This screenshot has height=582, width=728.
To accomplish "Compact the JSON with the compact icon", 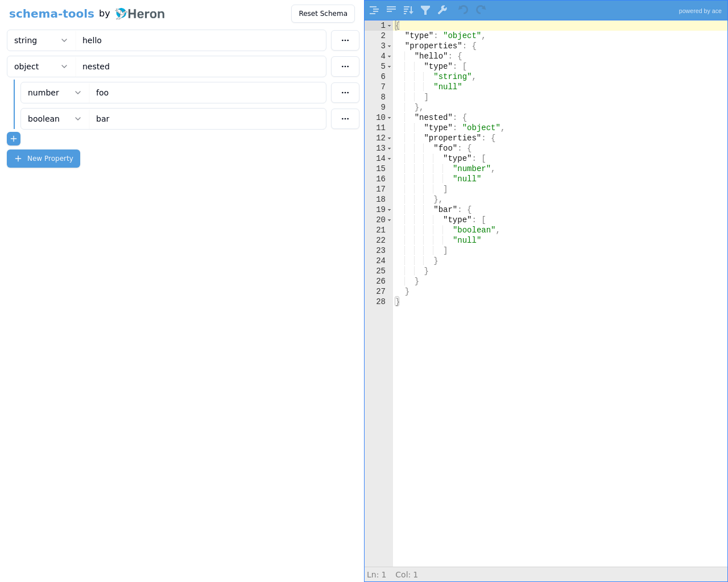I will 391,10.
